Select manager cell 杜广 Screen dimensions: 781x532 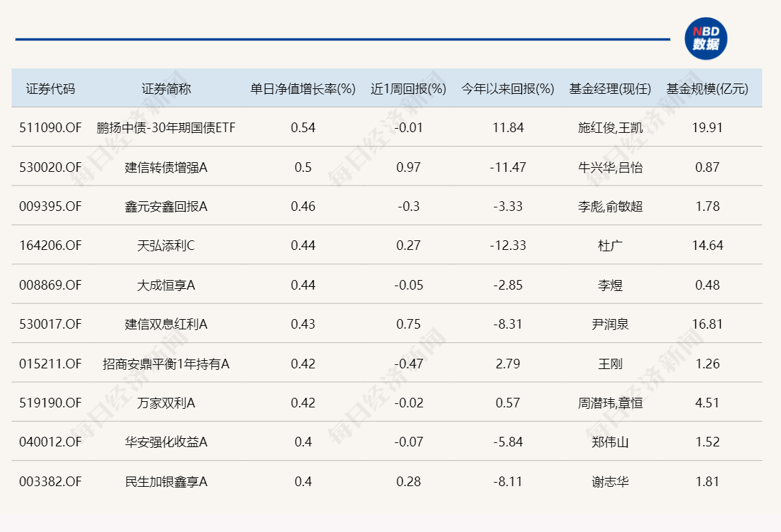[x=610, y=245]
